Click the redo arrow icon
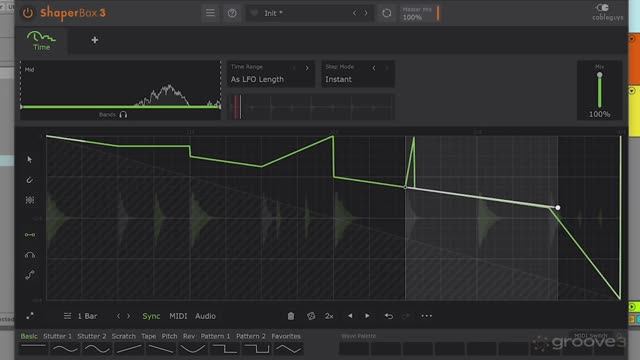 click(406, 316)
